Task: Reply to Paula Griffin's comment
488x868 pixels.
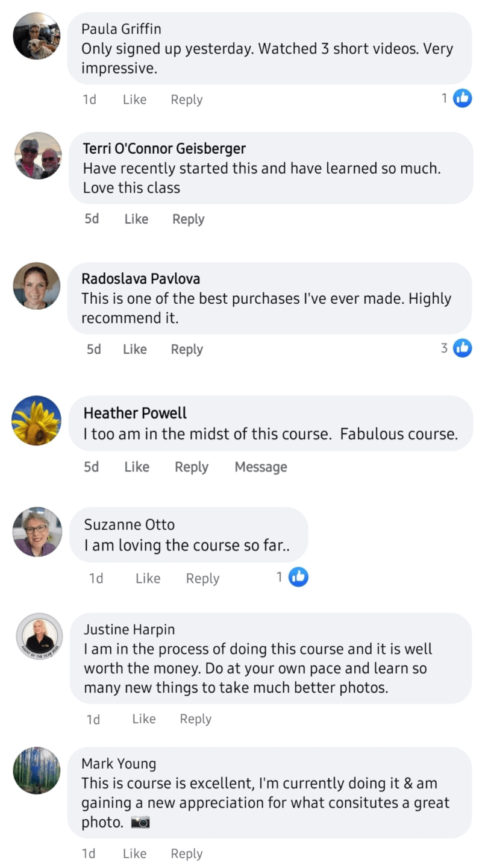Action: coord(187,100)
